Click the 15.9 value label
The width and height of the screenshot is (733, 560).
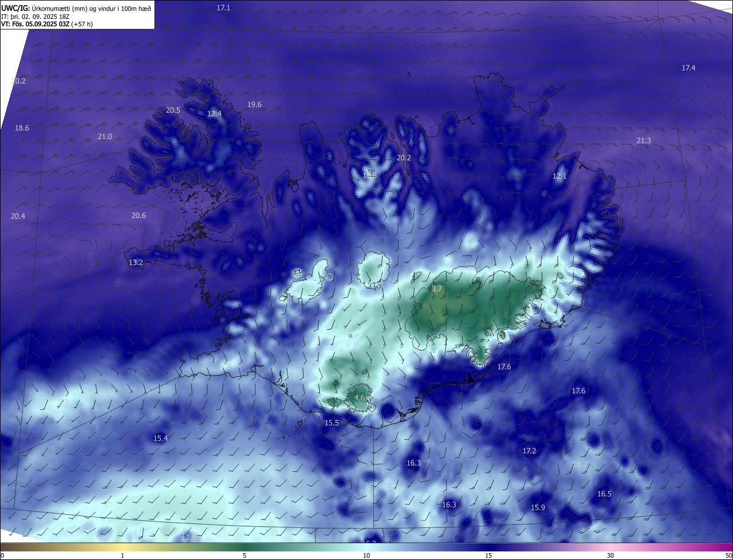[x=538, y=507]
